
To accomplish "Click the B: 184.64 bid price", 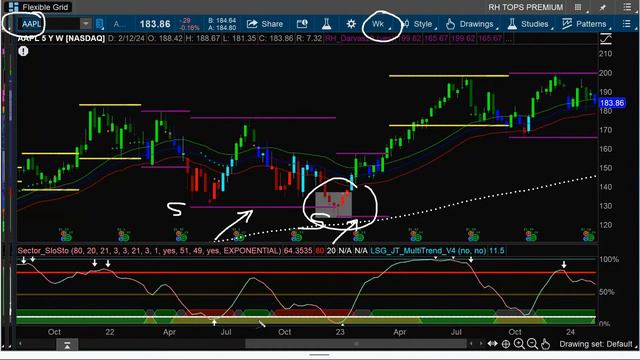I will click(x=222, y=20).
